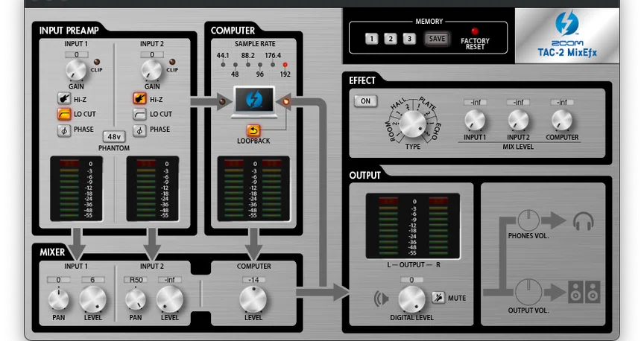Toggle Input 1 LO CUT filter
The image size is (644, 341).
coord(64,114)
